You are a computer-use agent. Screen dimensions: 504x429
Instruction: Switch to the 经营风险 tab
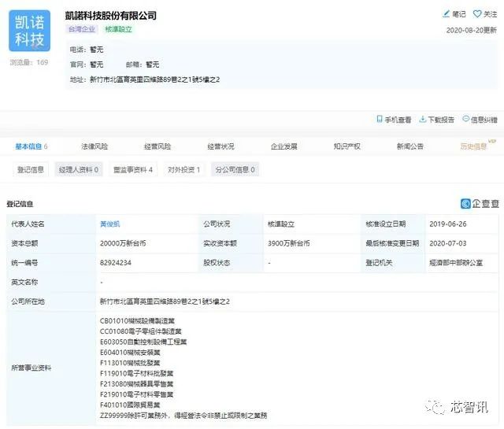pos(157,146)
